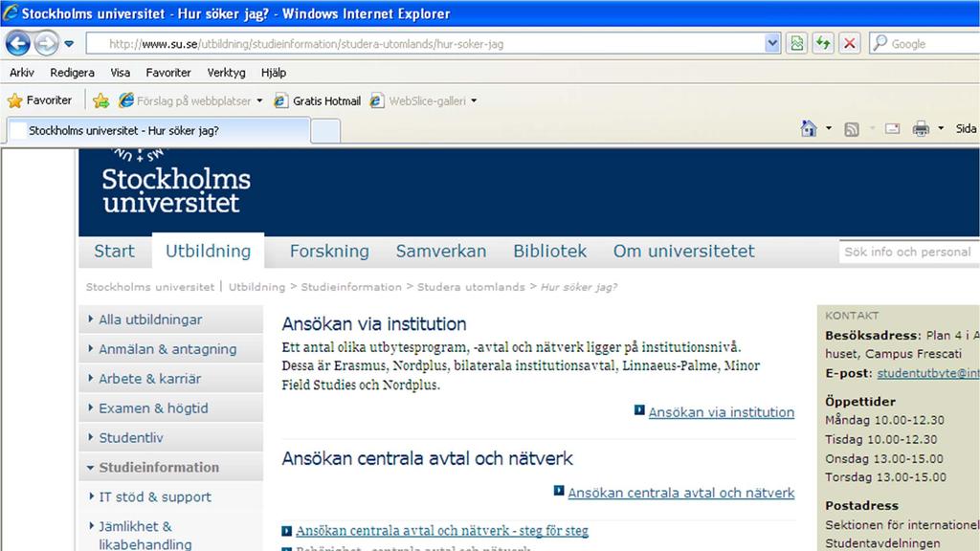Click the Home page icon

coord(809,129)
